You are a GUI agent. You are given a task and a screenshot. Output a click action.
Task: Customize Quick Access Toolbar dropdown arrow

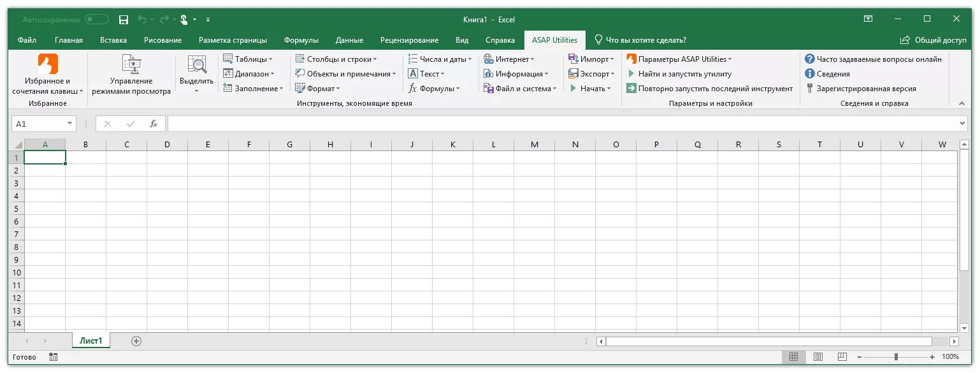pos(208,20)
